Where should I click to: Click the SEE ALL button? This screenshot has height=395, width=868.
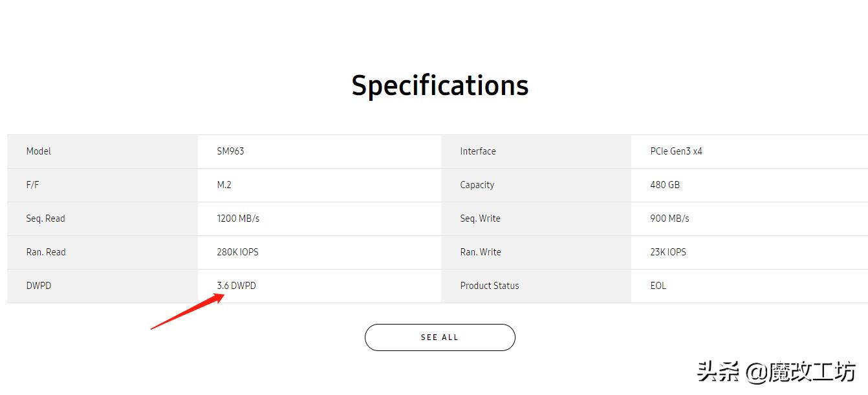click(440, 337)
